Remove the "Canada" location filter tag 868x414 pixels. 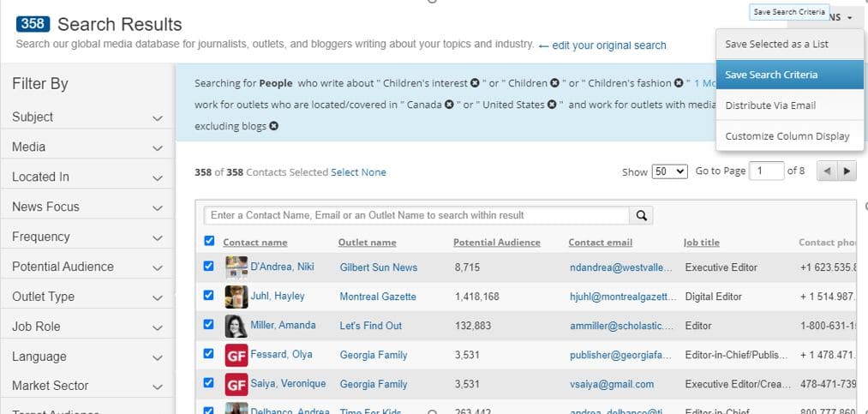449,105
